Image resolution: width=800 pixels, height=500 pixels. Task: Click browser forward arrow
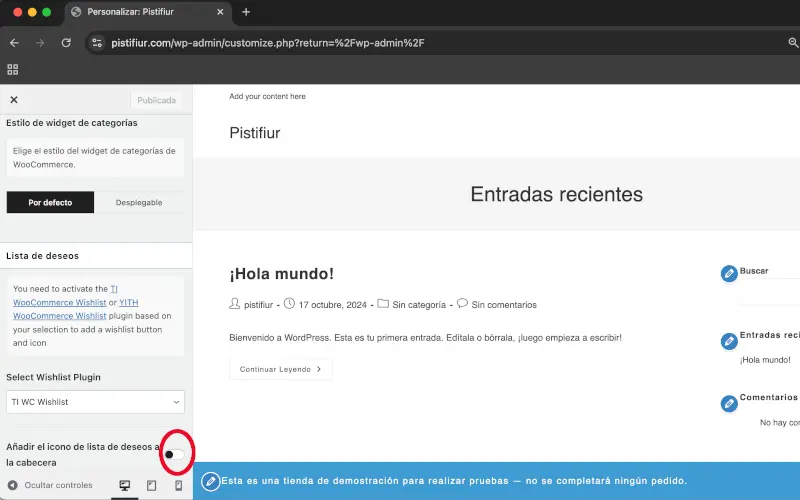40,43
